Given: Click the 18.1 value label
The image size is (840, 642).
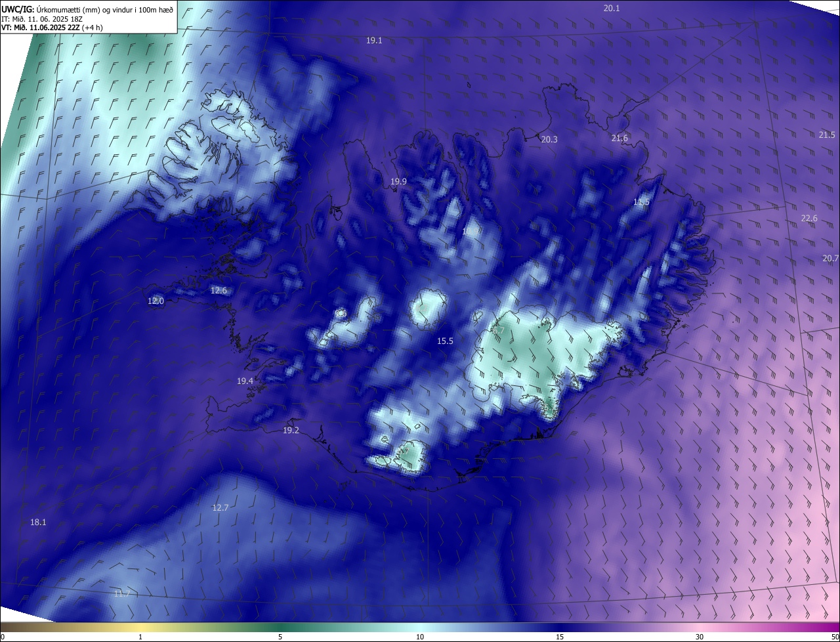Looking at the screenshot, I should tap(38, 522).
